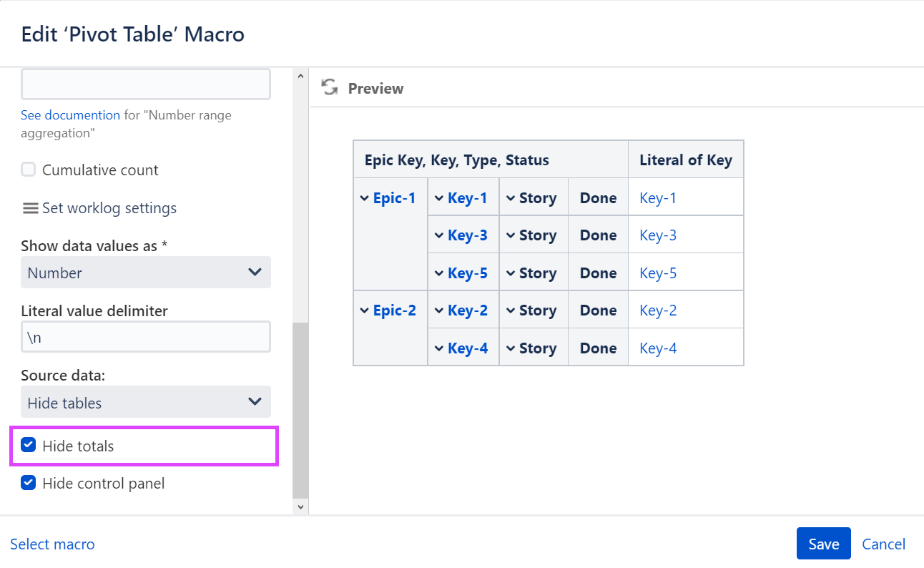Refresh the Preview pane
This screenshot has height=568, width=924.
(328, 87)
